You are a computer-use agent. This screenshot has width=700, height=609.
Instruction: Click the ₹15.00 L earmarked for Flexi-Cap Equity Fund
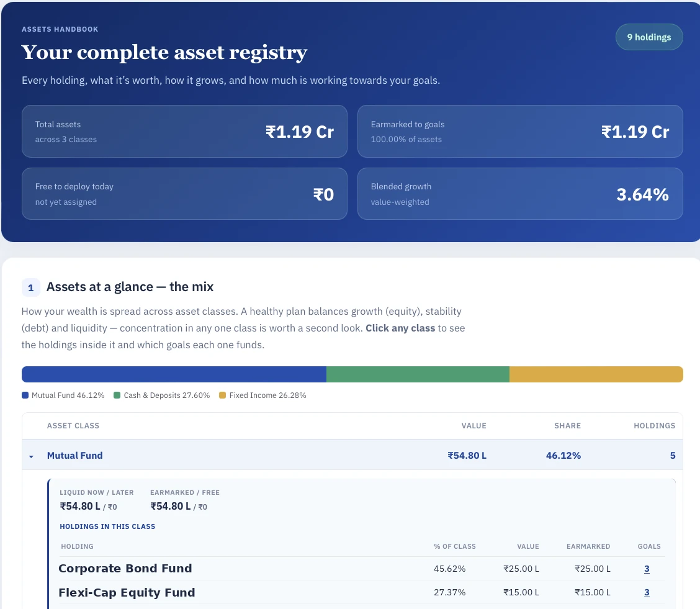click(593, 592)
